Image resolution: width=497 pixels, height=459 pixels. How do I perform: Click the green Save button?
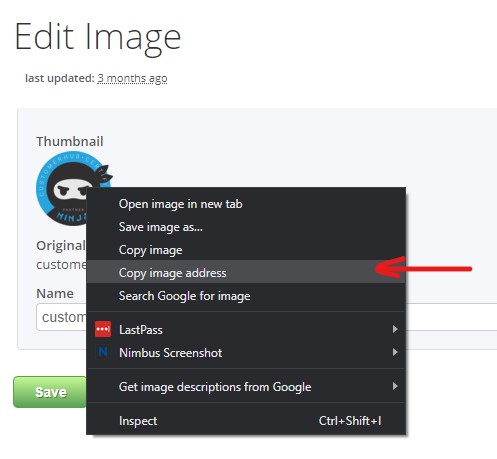tap(50, 392)
